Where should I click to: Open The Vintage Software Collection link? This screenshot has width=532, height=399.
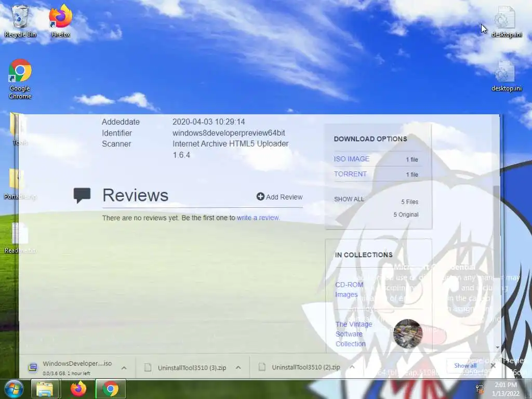coord(353,334)
